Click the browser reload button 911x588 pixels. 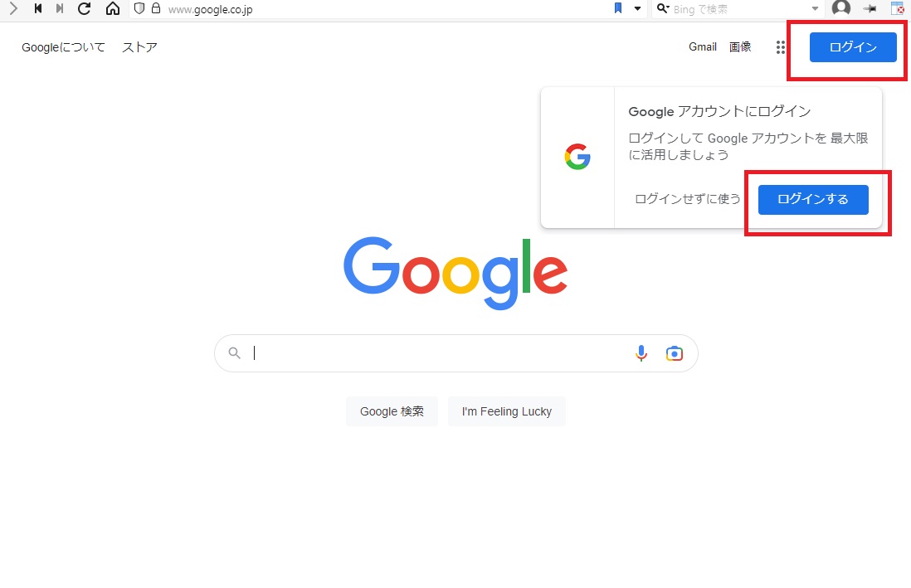84,9
